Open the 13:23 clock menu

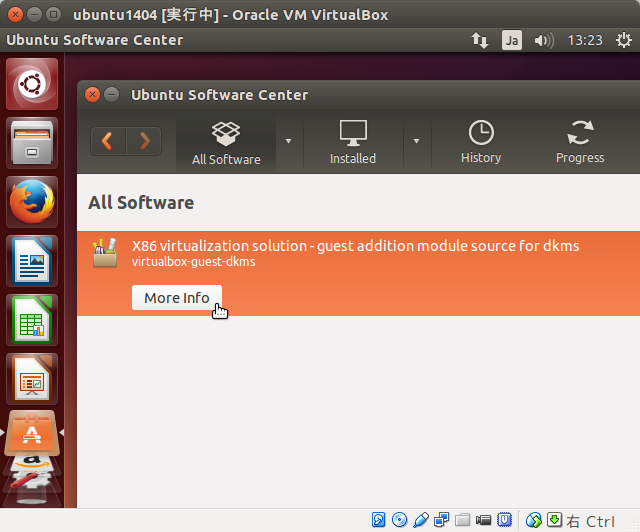(585, 40)
